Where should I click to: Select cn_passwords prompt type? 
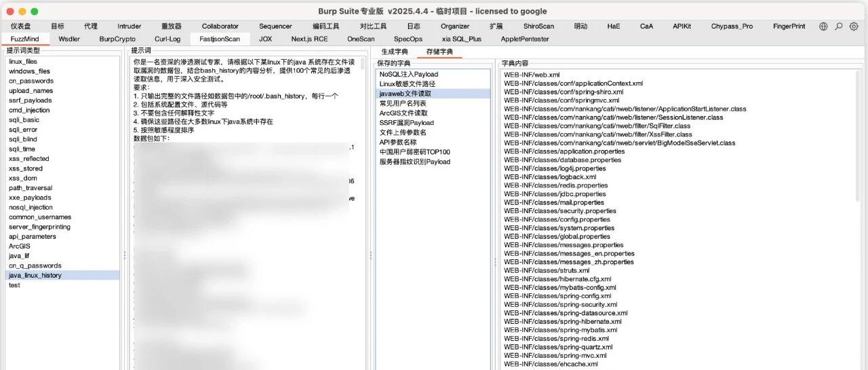(x=62, y=81)
